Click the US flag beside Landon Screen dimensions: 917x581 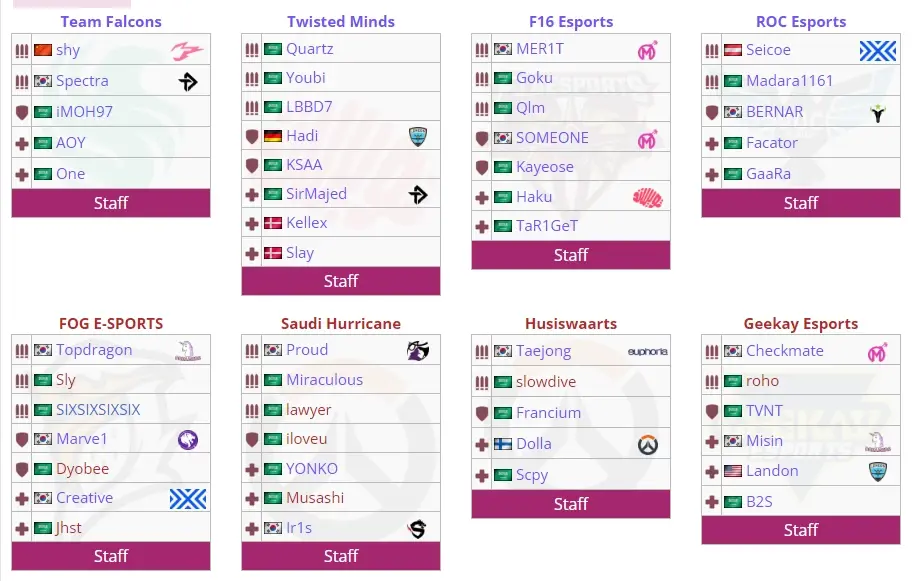(733, 471)
